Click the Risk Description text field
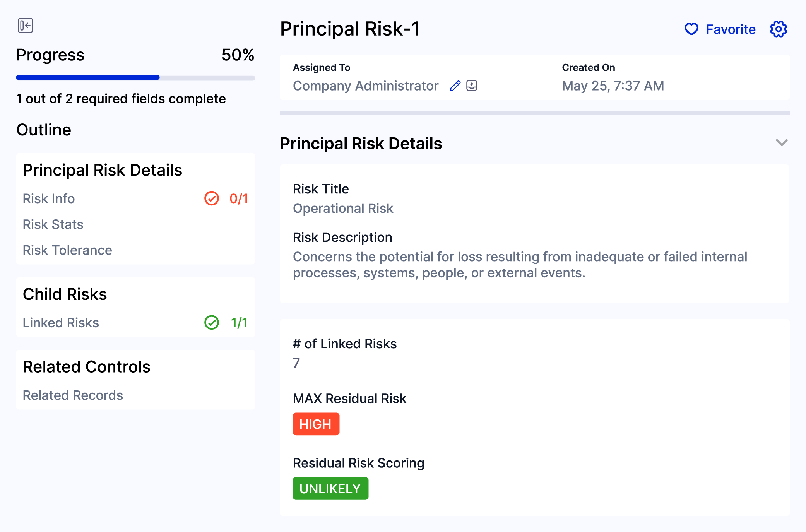The image size is (806, 532). (x=520, y=265)
